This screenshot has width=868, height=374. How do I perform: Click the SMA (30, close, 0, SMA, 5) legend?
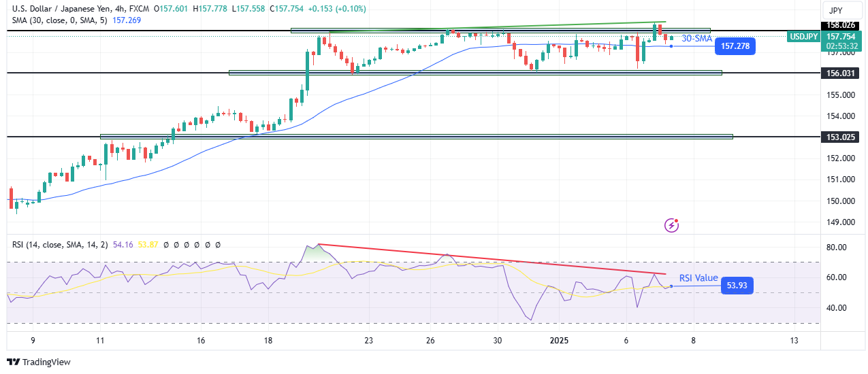pyautogui.click(x=59, y=20)
